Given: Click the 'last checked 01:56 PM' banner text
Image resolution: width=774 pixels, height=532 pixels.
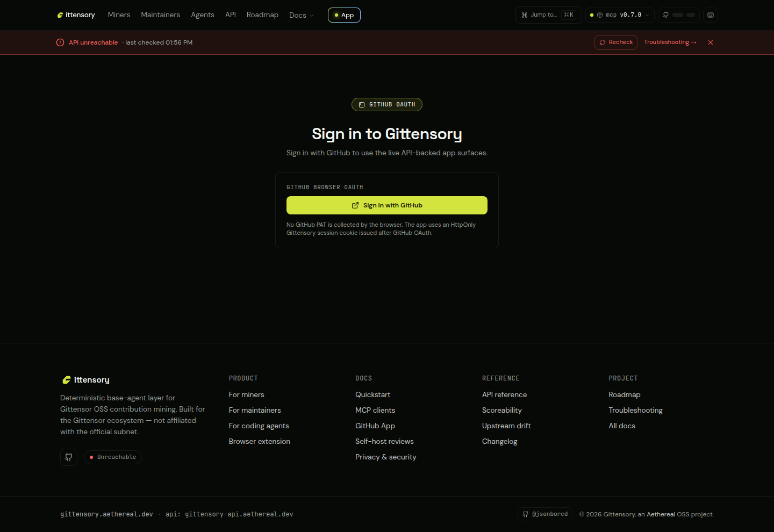Looking at the screenshot, I should [x=159, y=42].
